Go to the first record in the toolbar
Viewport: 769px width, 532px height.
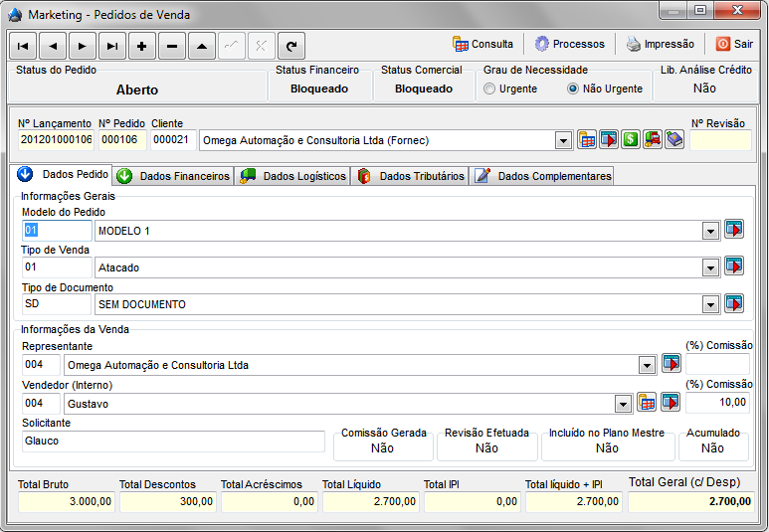[23, 46]
